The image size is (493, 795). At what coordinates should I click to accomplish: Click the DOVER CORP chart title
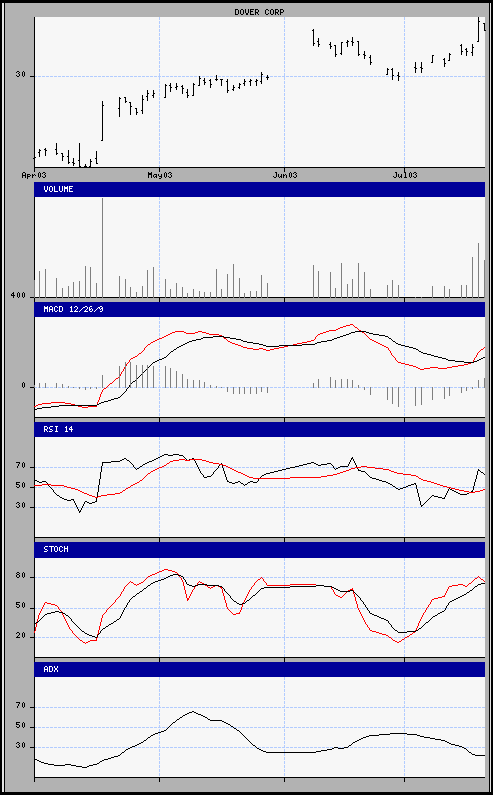(x=259, y=12)
